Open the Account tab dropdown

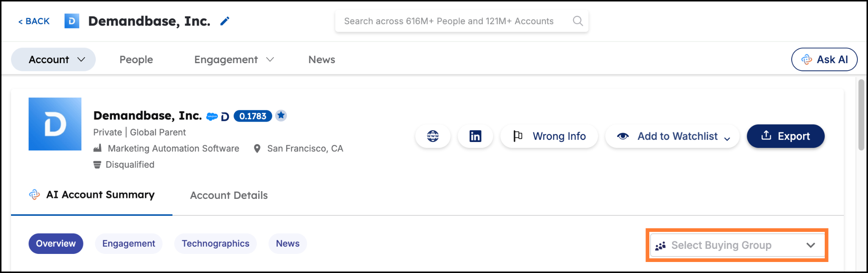[x=53, y=59]
